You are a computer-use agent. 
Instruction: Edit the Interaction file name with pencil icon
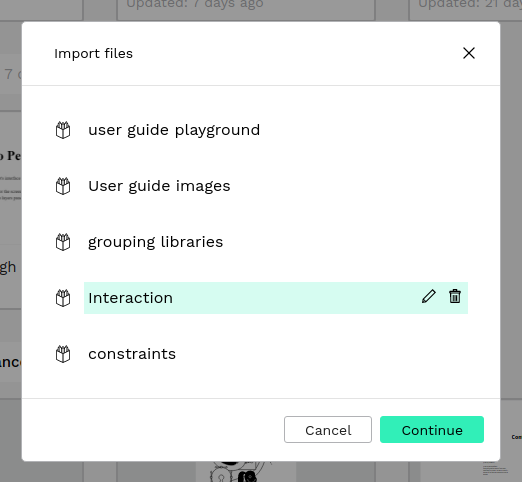coord(429,296)
